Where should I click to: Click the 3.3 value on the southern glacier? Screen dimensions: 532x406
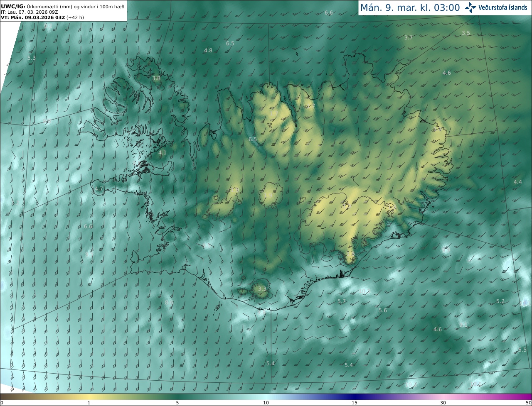coord(262,289)
